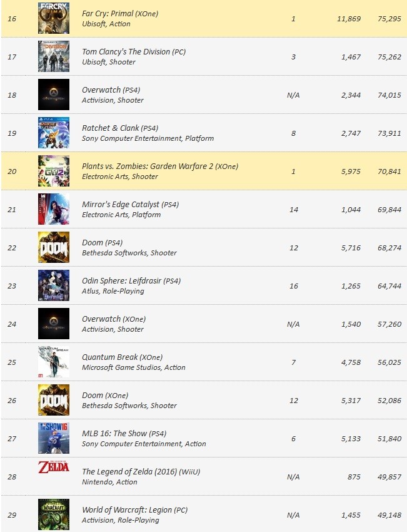
Task: Click Mirror's Edge Catalyst (PS4) title
Action: click(130, 204)
